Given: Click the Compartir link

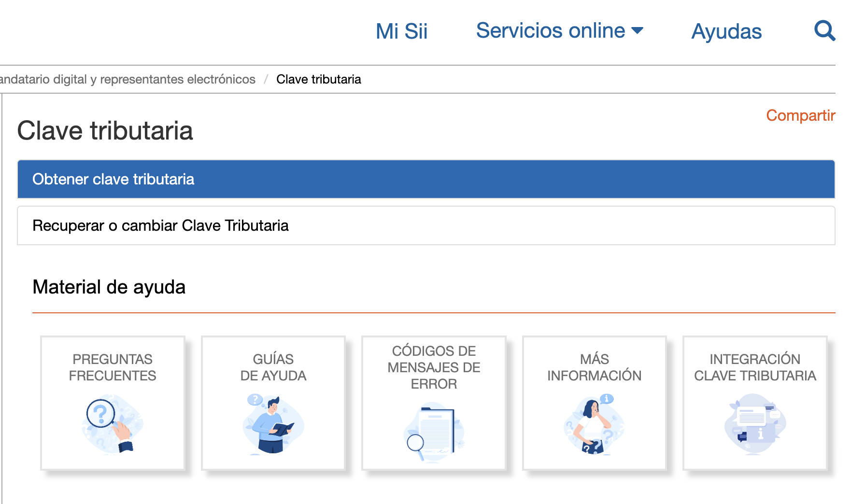Looking at the screenshot, I should pyautogui.click(x=800, y=115).
